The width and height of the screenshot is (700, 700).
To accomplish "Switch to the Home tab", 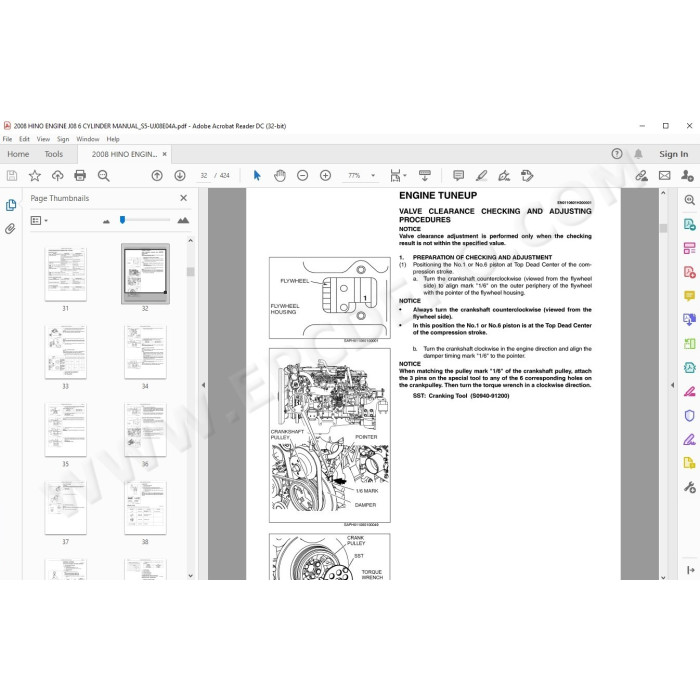I will pyautogui.click(x=18, y=154).
